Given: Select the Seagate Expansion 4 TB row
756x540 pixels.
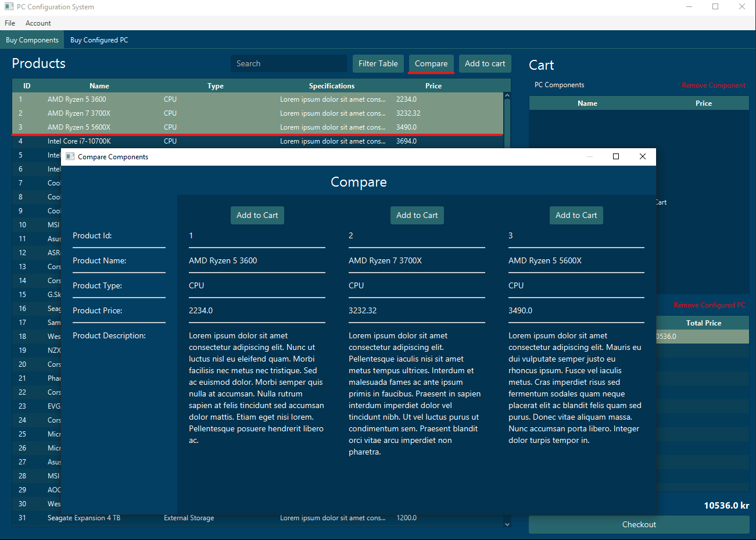Looking at the screenshot, I should coord(257,518).
